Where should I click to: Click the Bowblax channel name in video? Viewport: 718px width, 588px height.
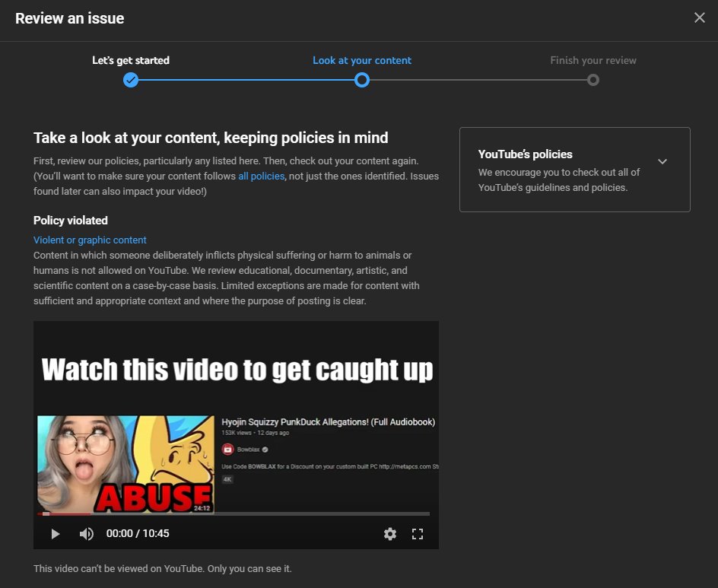click(249, 450)
